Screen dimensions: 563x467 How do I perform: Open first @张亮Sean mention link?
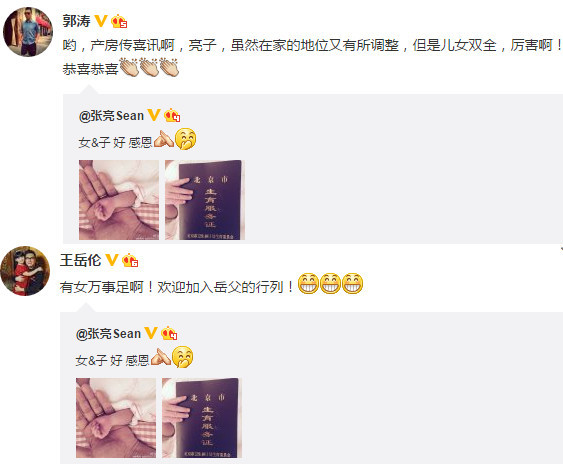(x=111, y=116)
